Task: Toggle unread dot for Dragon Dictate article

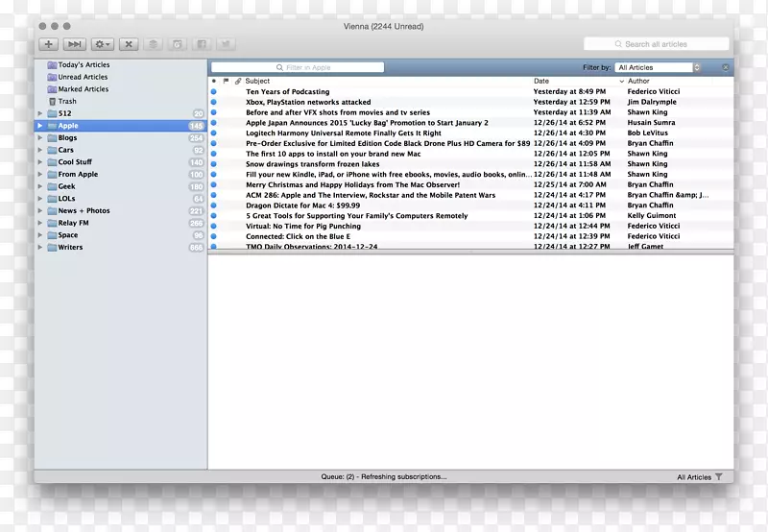Action: tap(213, 206)
